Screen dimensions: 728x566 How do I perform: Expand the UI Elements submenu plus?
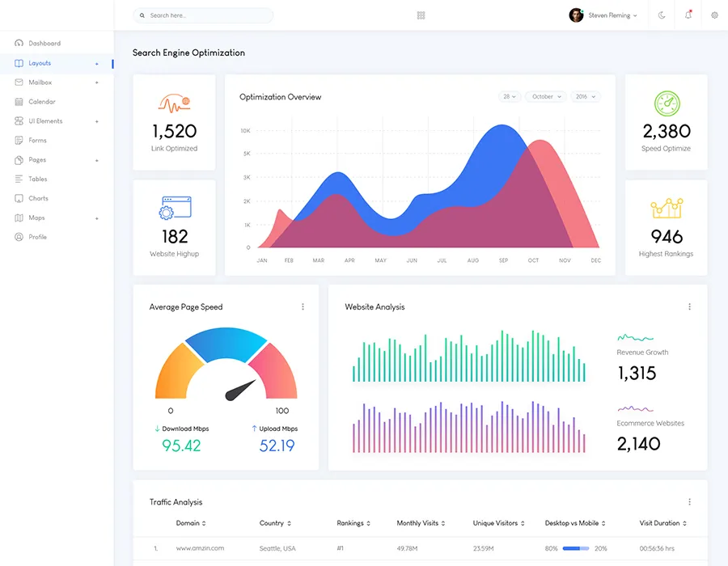click(96, 121)
